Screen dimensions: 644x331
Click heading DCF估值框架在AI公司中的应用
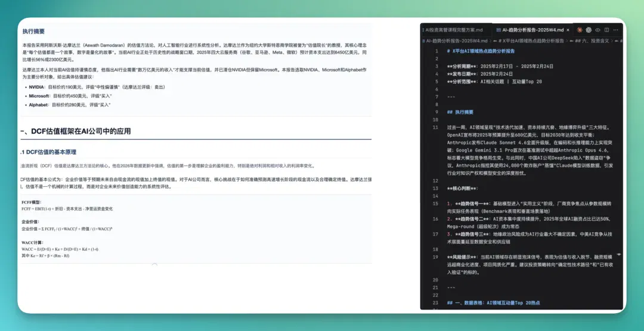pos(76,131)
